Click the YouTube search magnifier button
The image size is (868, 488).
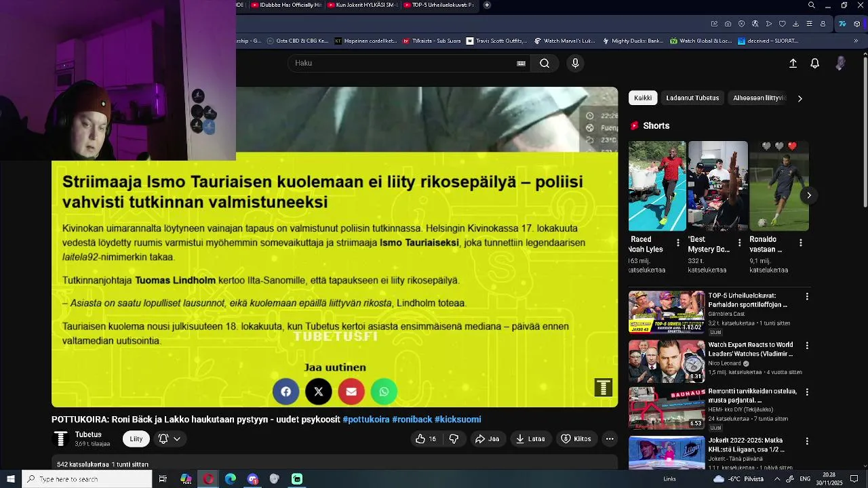coord(545,63)
